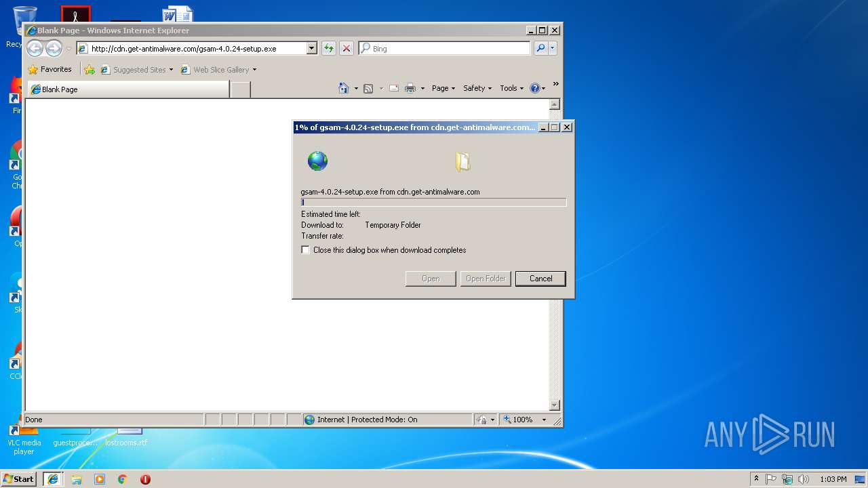The height and width of the screenshot is (488, 868).
Task: Click the download progress bar
Action: click(433, 202)
